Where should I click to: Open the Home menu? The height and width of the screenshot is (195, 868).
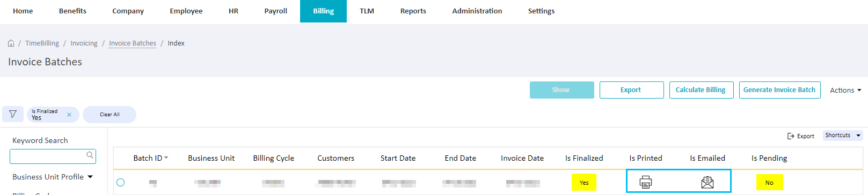point(23,11)
